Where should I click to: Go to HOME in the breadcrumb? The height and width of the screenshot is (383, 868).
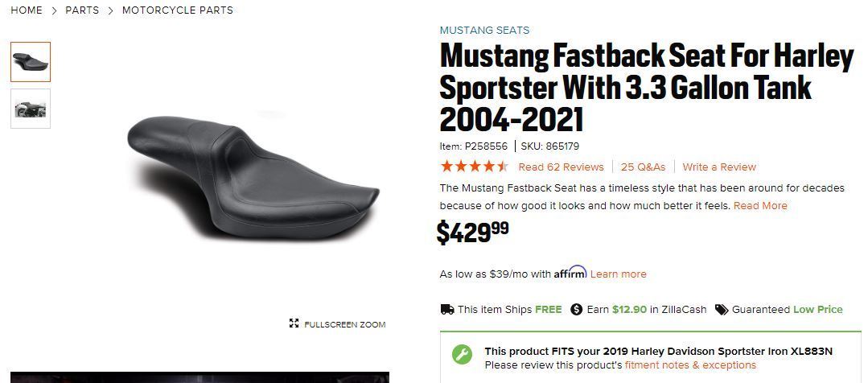(x=27, y=10)
